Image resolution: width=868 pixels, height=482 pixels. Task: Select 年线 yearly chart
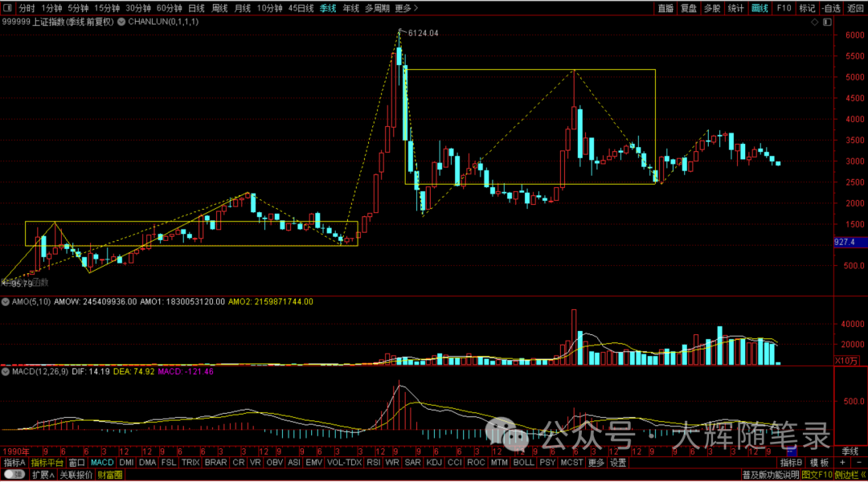(x=351, y=8)
